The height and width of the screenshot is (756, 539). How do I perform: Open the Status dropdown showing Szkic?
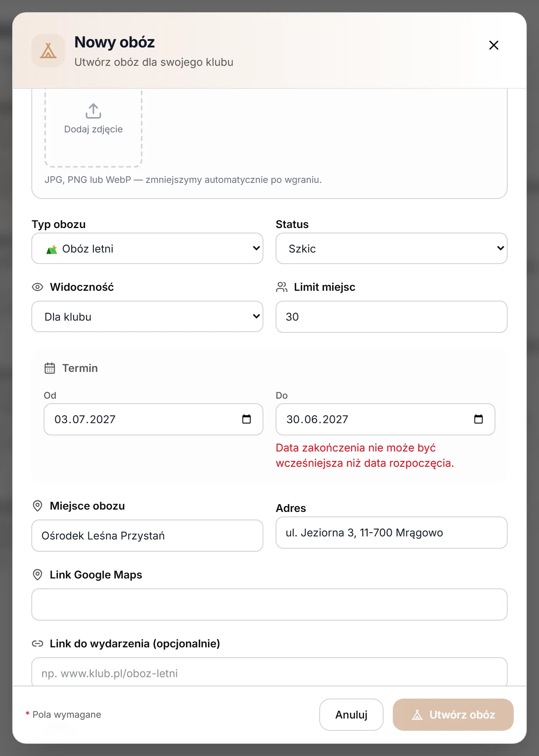point(391,248)
